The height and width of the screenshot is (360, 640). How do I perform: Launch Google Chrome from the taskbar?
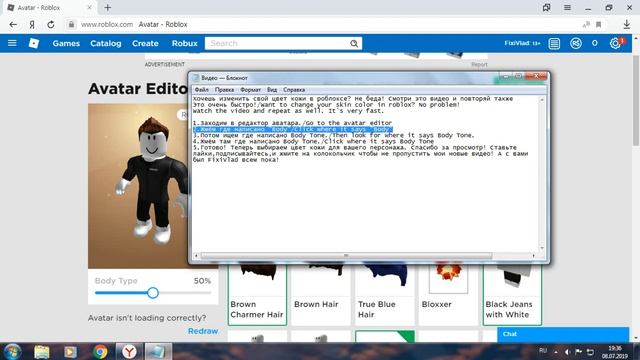pyautogui.click(x=100, y=351)
